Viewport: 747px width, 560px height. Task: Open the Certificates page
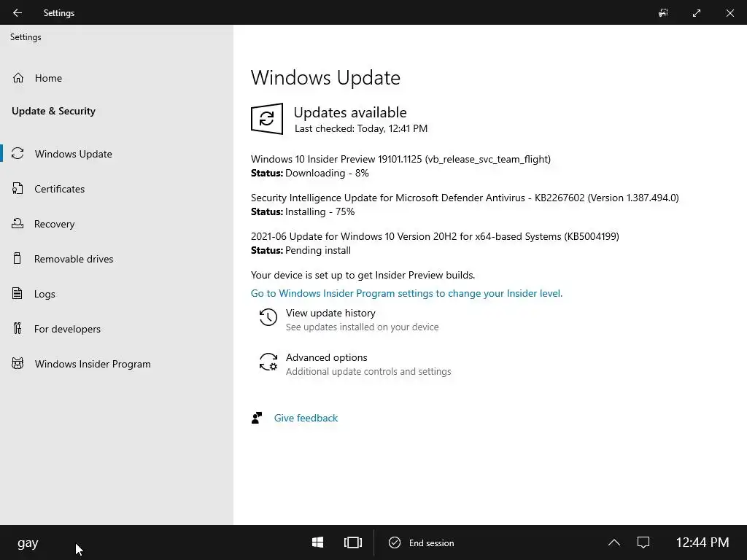tap(60, 189)
